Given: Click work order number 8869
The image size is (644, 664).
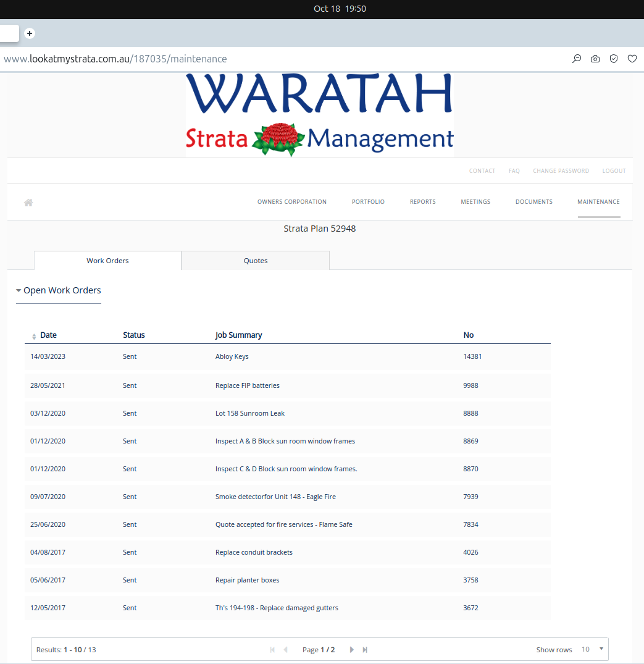Looking at the screenshot, I should 471,441.
